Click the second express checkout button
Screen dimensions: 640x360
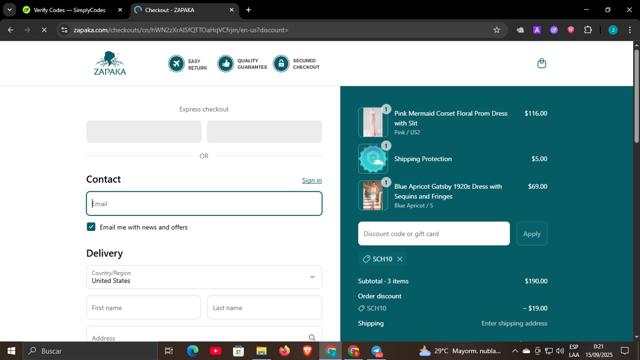point(264,131)
